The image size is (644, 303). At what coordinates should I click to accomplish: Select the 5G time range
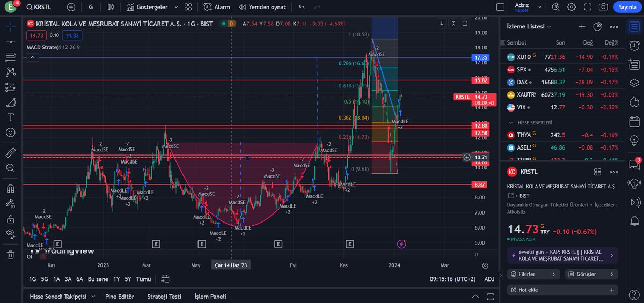tap(45, 279)
